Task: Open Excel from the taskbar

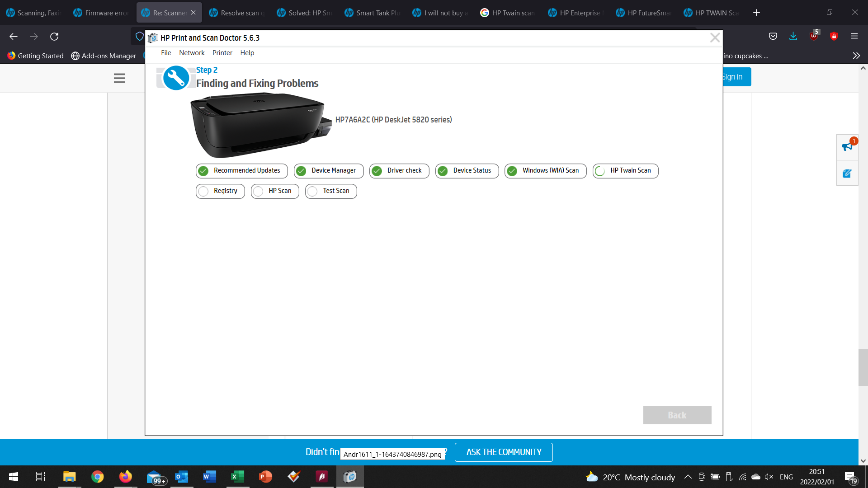Action: 237,477
